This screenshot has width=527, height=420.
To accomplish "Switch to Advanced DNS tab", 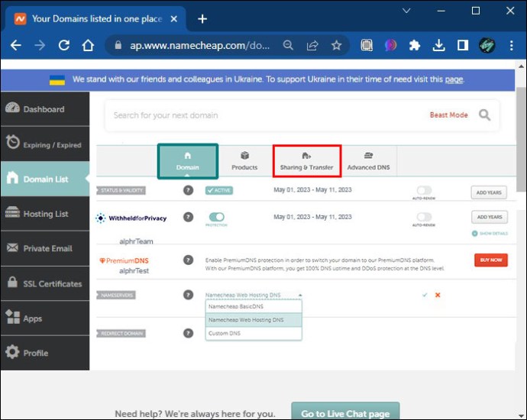I will [368, 161].
